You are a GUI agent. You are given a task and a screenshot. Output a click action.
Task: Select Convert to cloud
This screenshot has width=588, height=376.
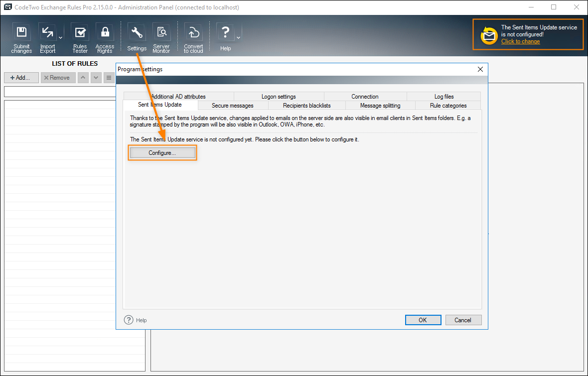(x=193, y=38)
